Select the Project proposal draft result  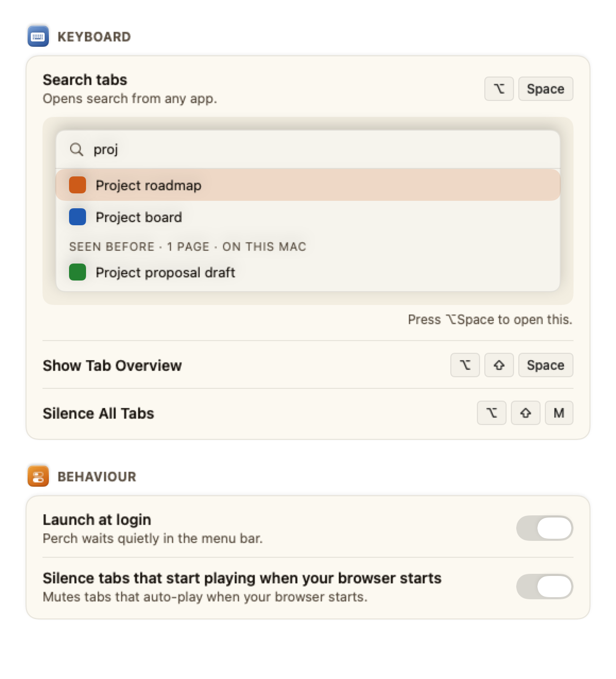point(308,272)
